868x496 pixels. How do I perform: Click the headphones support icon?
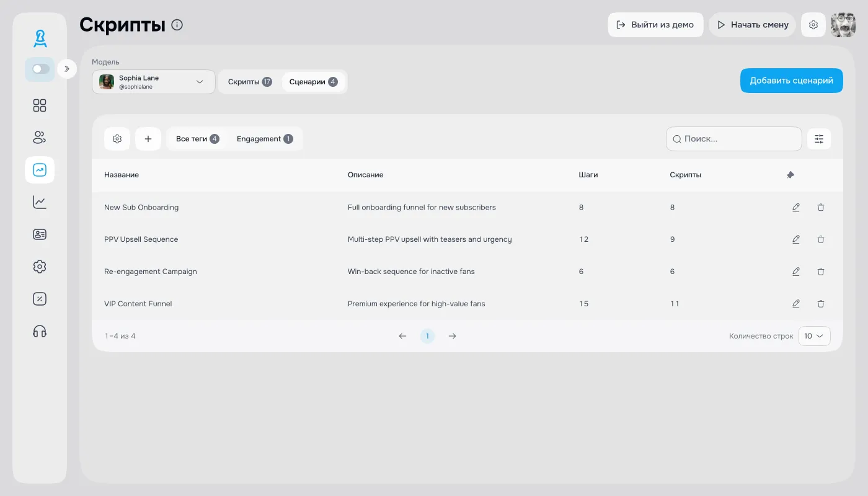[x=40, y=331]
